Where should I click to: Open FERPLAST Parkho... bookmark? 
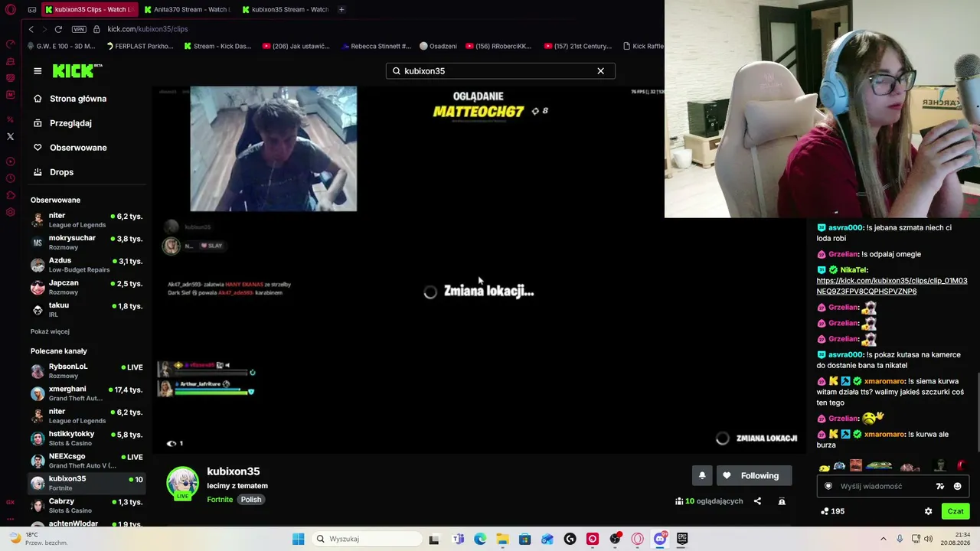coord(139,46)
